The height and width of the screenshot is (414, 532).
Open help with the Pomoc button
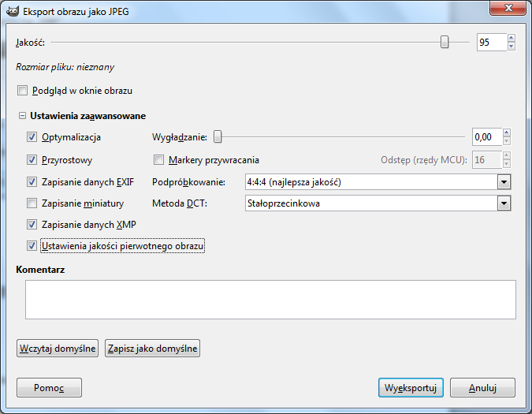click(49, 387)
